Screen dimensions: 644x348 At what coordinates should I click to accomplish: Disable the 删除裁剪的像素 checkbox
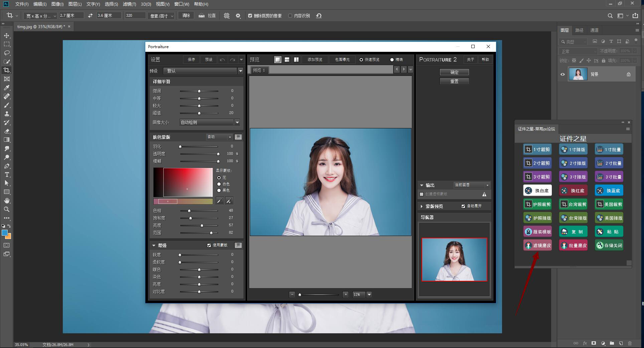coord(250,15)
